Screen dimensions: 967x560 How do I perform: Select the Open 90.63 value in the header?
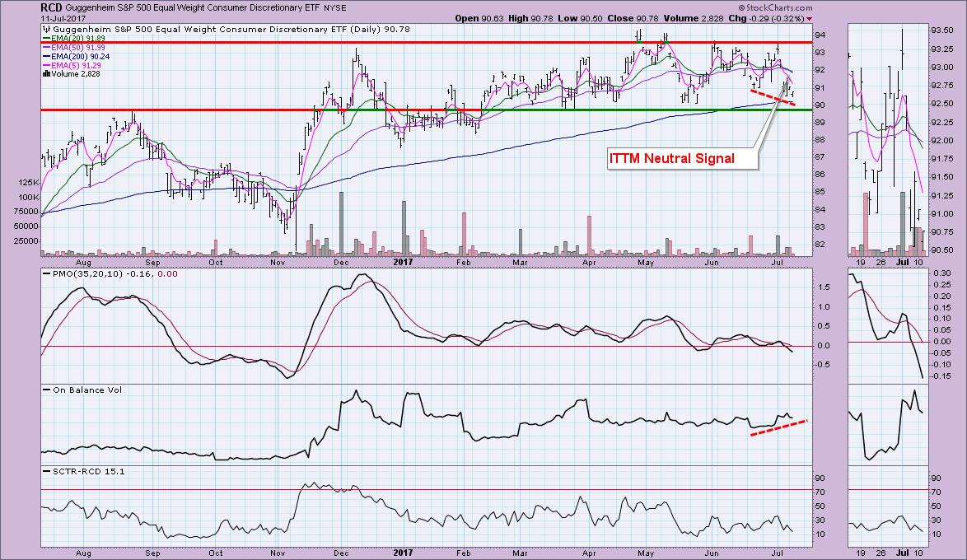(x=478, y=18)
